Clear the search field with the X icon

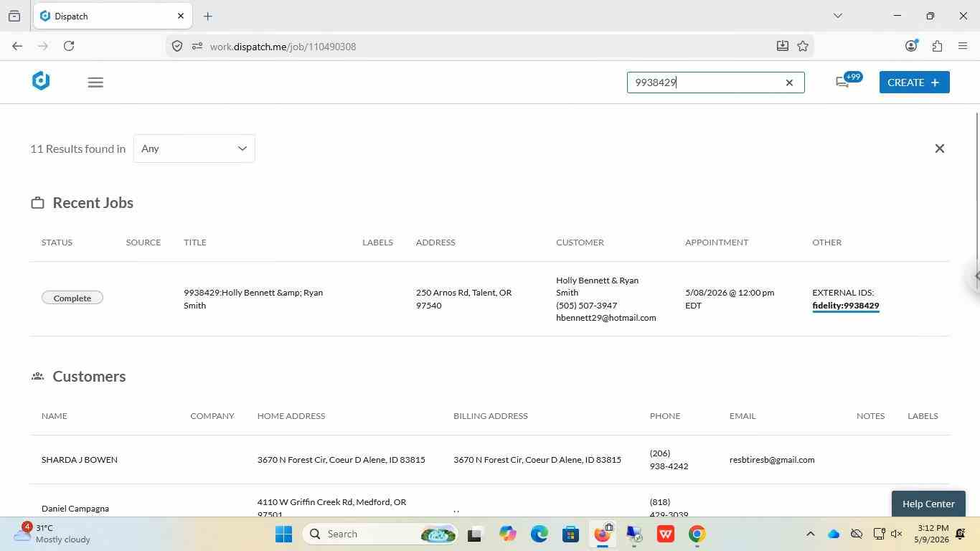pos(789,83)
